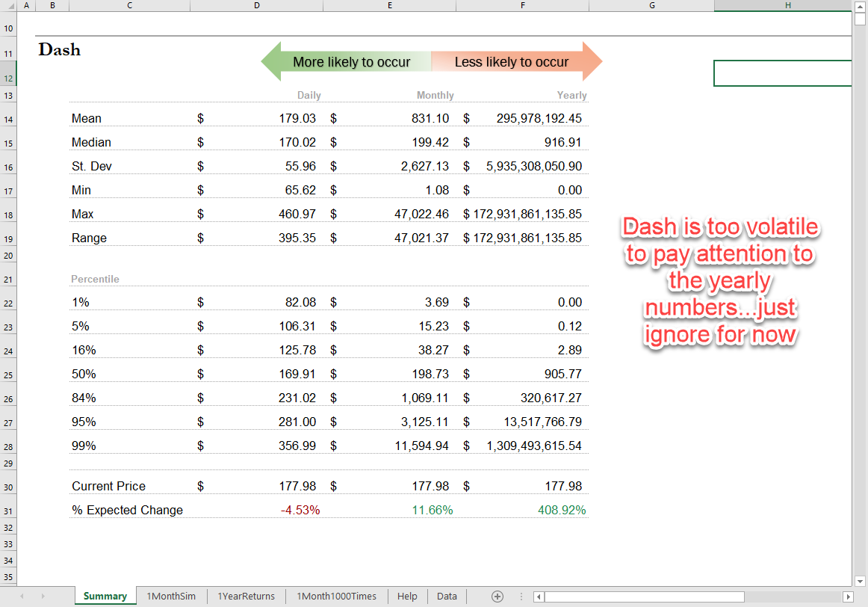Open the Summary sheet tab

coord(105,596)
